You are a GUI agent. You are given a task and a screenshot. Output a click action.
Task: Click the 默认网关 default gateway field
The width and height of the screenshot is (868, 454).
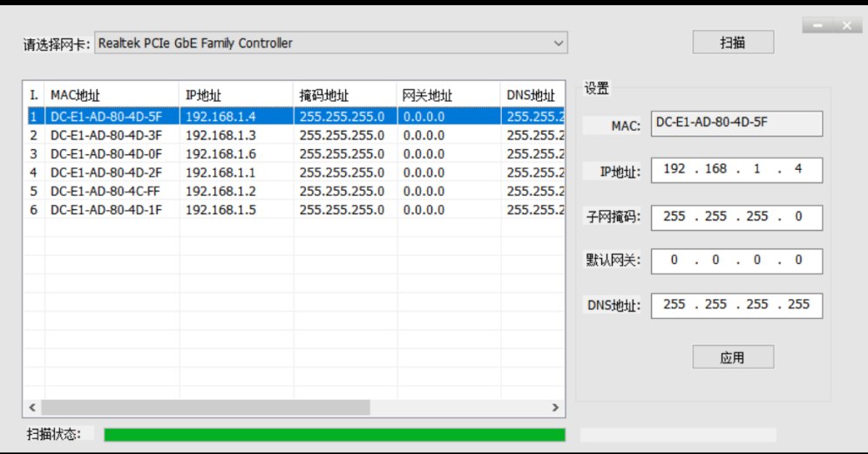[736, 261]
